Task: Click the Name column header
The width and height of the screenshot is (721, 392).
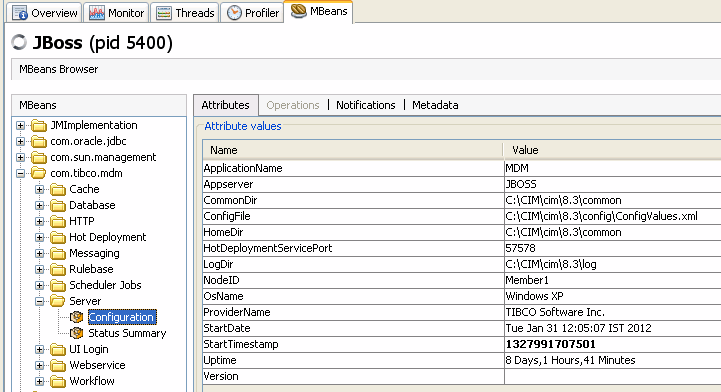Action: click(352, 150)
